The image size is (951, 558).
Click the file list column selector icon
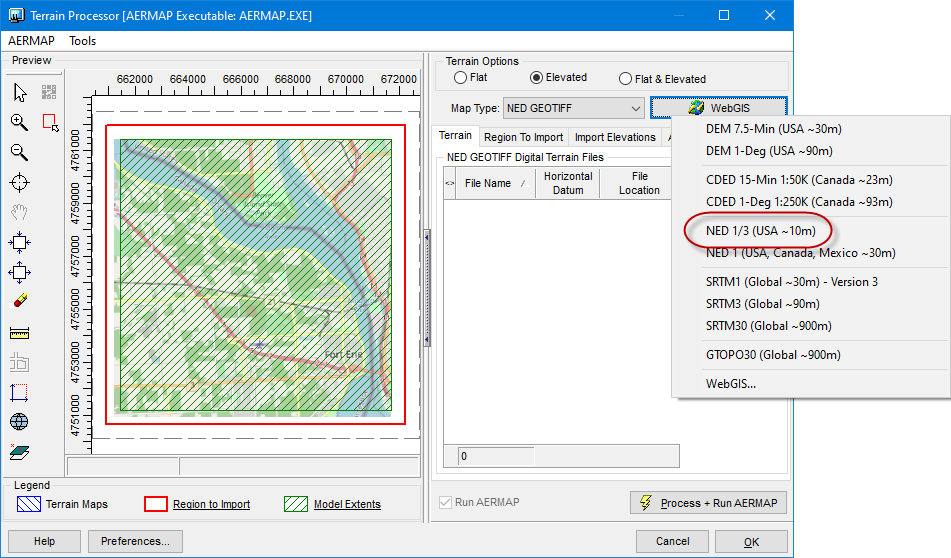450,183
